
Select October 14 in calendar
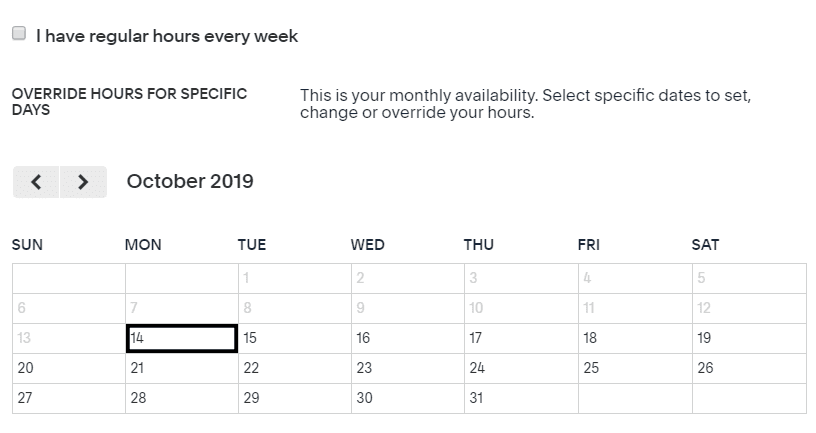pos(182,338)
